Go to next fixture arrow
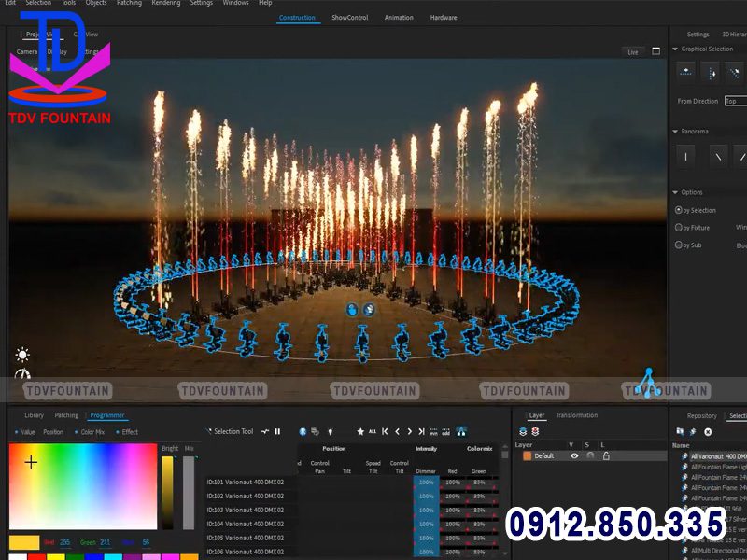 click(409, 431)
